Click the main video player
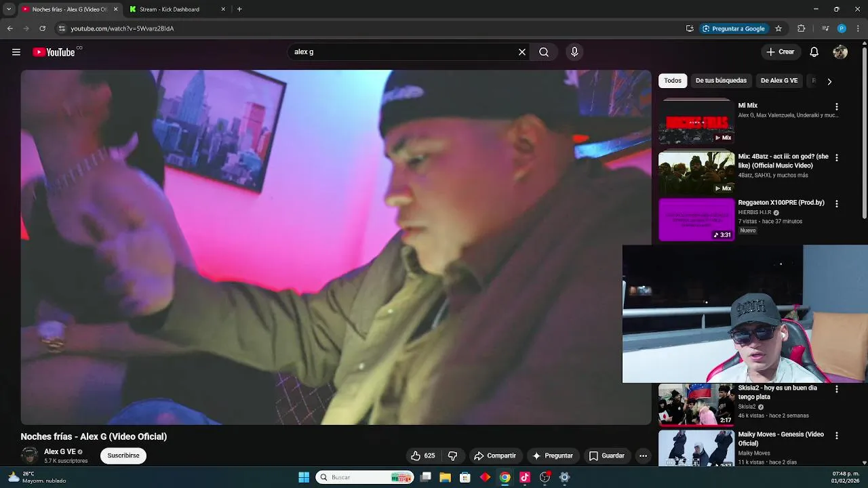The image size is (868, 488). 336,247
